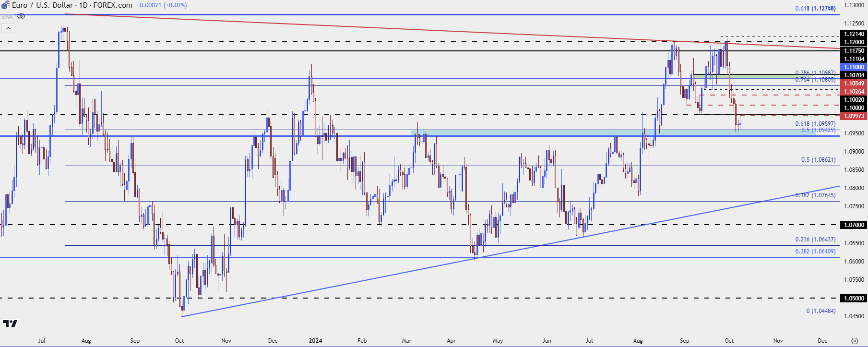Click the 1.12000 price axis label
This screenshot has width=868, height=347.
point(854,42)
